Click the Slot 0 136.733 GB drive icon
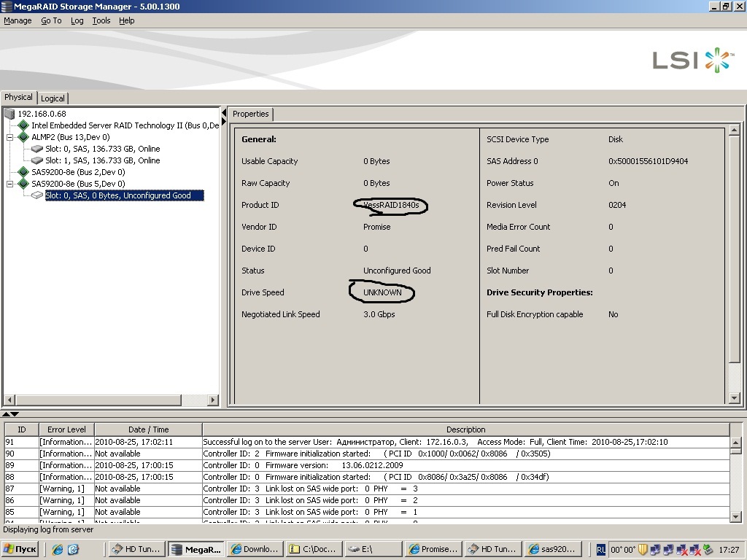Screen dimensions: 747x560 [37, 149]
